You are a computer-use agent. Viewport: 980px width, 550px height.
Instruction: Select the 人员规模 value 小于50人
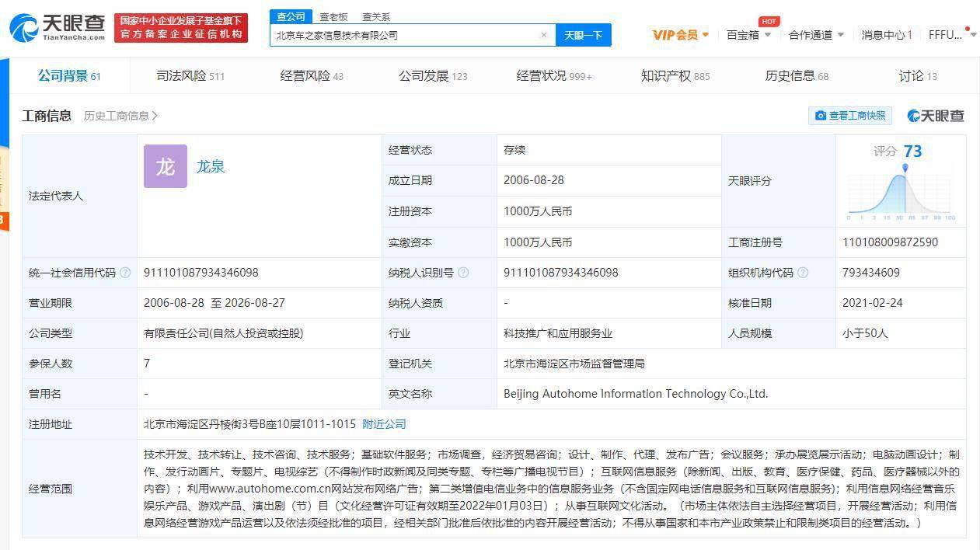pos(865,333)
